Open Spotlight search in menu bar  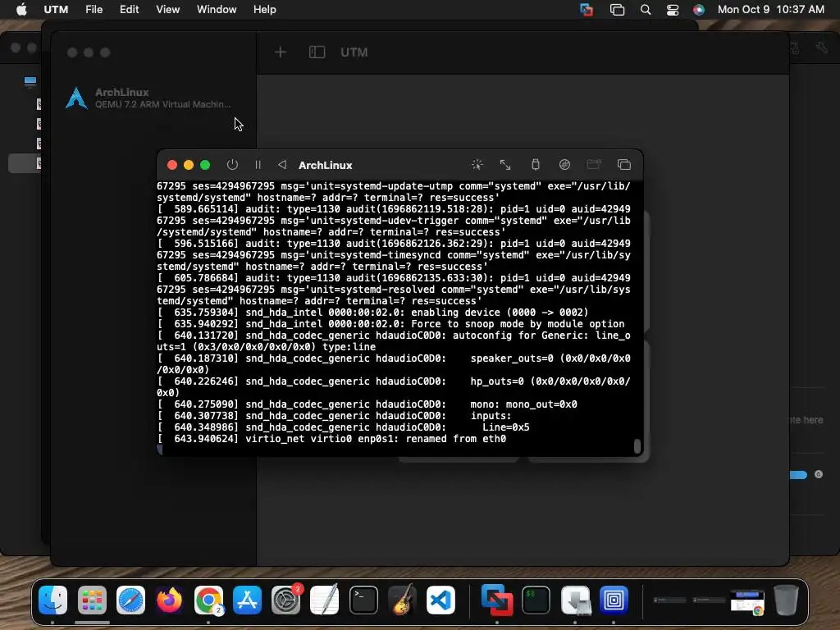click(x=646, y=10)
